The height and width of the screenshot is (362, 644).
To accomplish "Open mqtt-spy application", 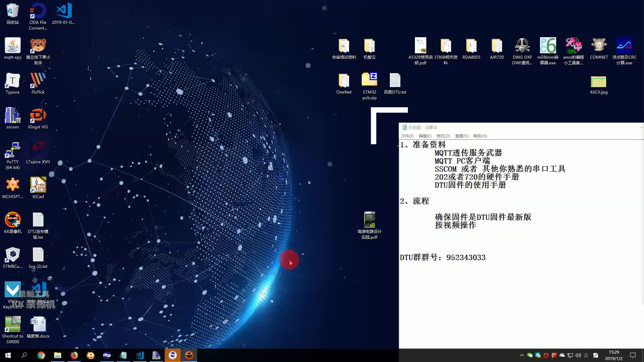I will point(12,47).
